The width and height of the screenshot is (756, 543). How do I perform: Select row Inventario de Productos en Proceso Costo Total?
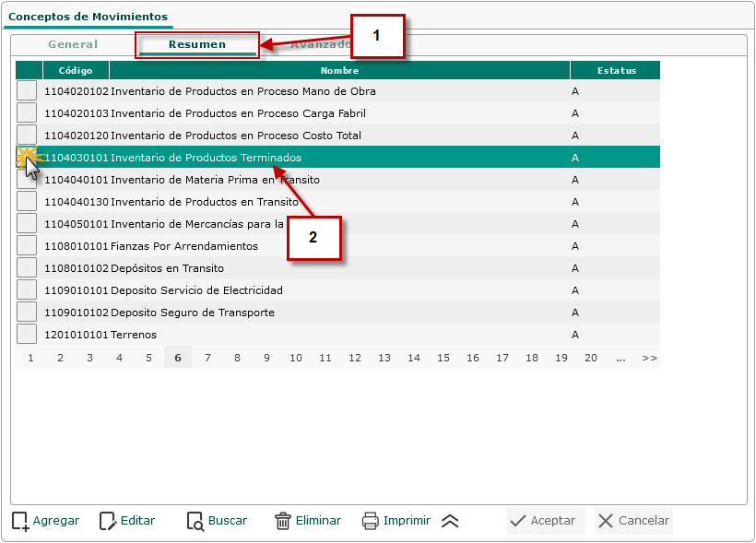pos(338,135)
